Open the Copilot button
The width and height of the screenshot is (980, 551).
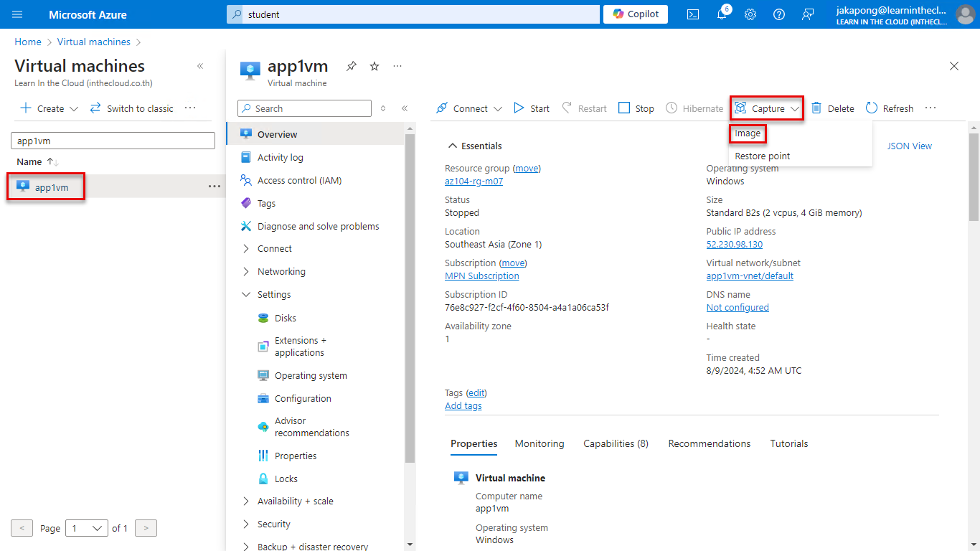click(x=636, y=14)
